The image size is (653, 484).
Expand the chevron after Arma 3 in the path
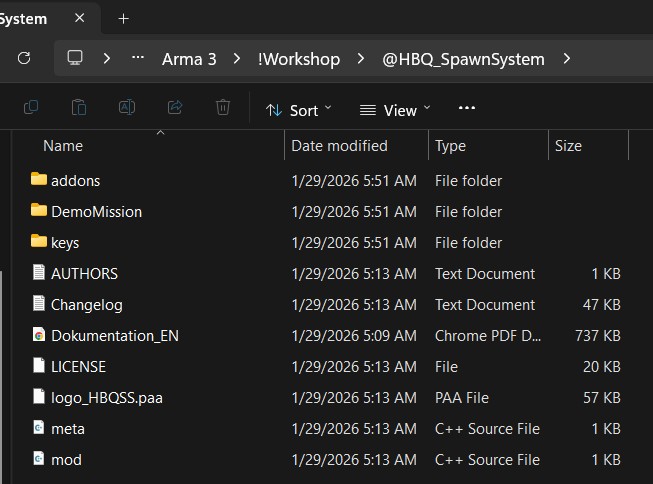pyautogui.click(x=237, y=59)
